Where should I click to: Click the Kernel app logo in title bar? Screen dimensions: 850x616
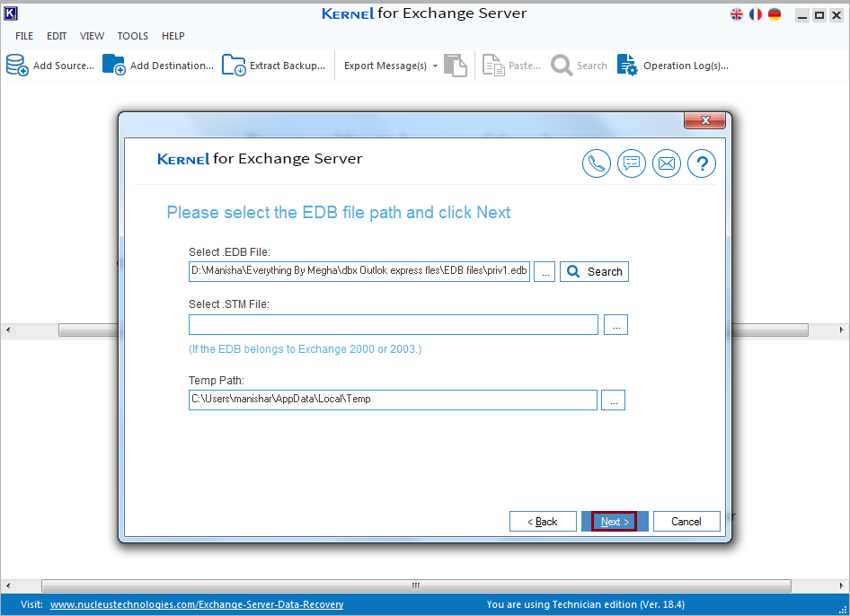pyautogui.click(x=10, y=13)
